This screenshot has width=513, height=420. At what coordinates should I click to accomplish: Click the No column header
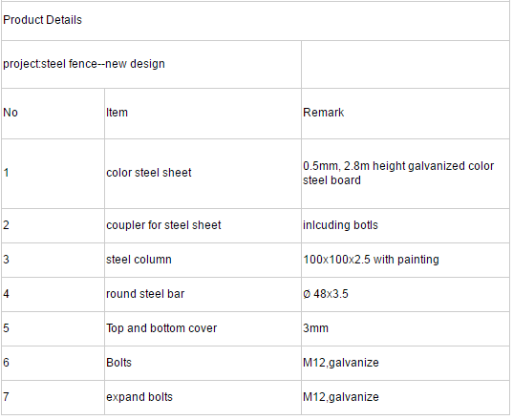pyautogui.click(x=53, y=114)
